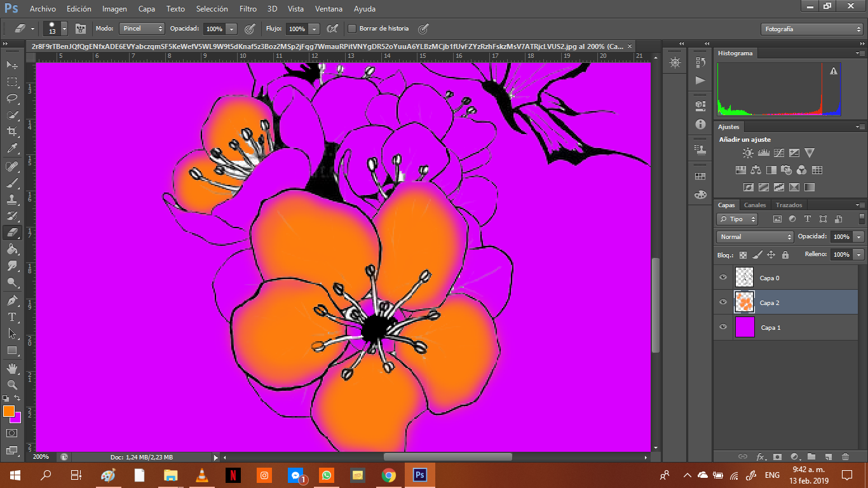
Task: Select the Eyedropper tool
Action: 12,149
